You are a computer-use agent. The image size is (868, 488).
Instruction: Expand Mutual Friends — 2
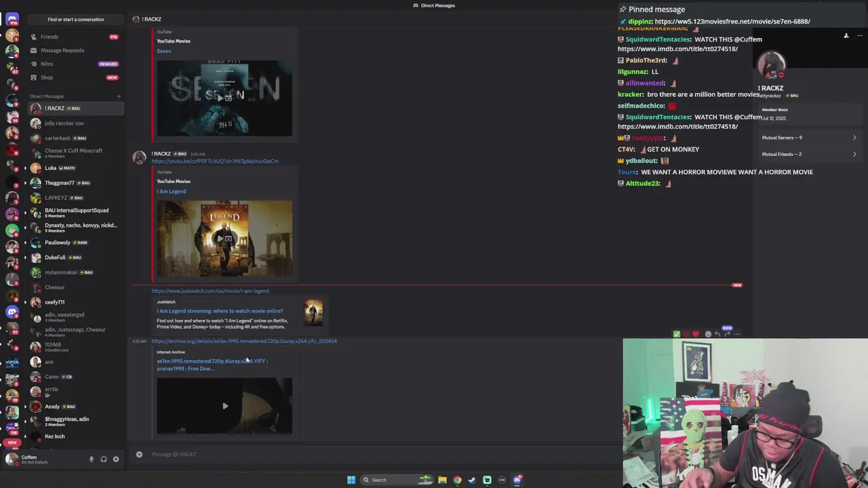(x=809, y=154)
